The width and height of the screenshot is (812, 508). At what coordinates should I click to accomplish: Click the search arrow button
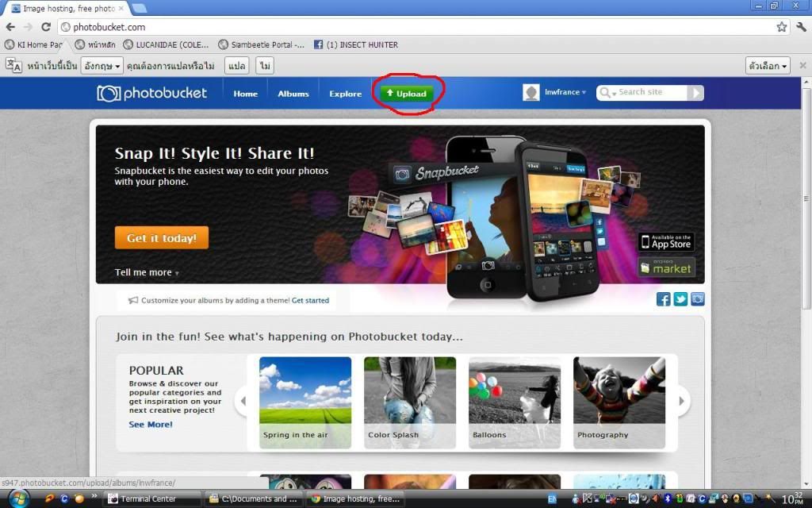[695, 93]
